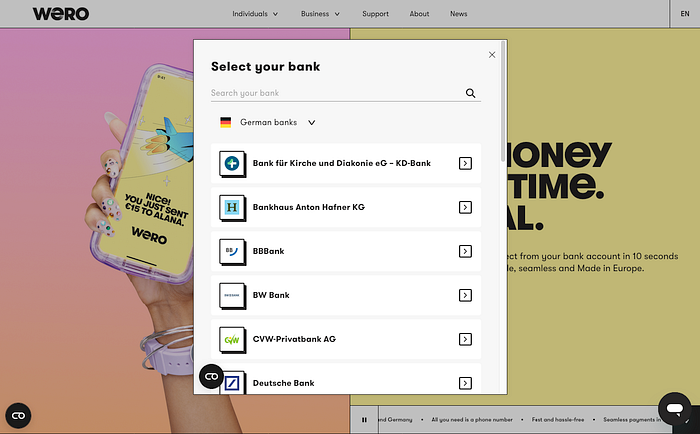This screenshot has height=434, width=700.
Task: Open the chat support bubble
Action: (x=675, y=409)
